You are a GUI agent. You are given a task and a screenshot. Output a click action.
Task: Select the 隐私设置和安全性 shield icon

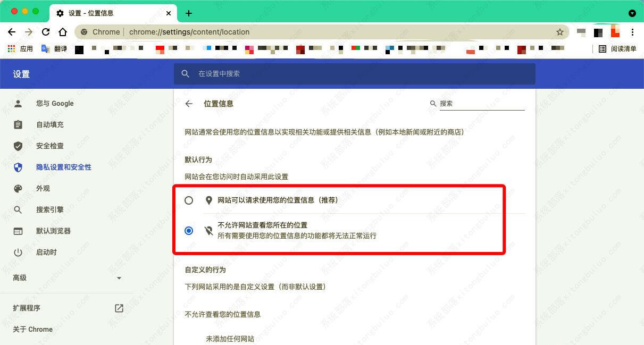point(18,167)
